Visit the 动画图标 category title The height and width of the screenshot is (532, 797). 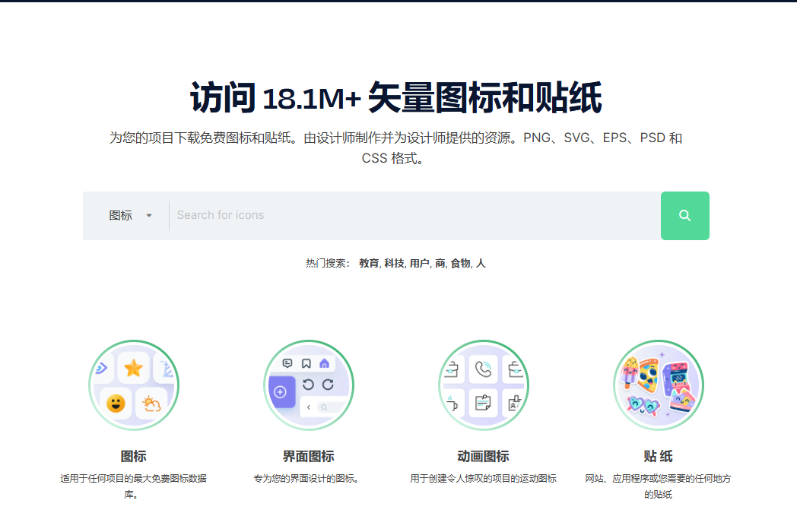(484, 456)
